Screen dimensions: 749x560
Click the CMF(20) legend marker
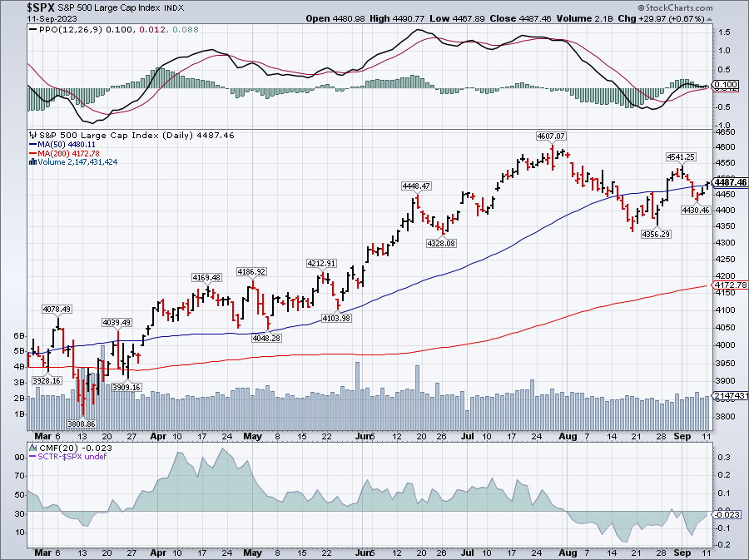[x=32, y=449]
